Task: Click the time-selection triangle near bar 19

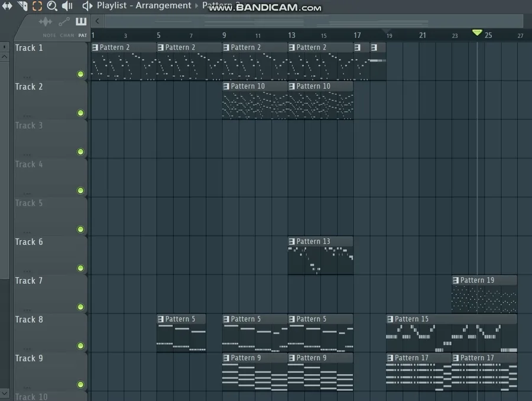Action: (x=386, y=31)
